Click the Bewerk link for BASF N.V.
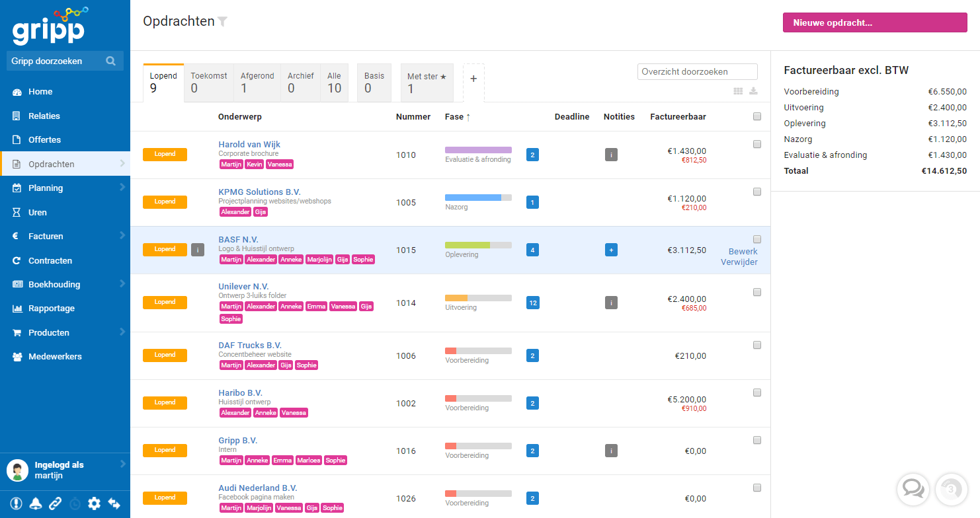 pyautogui.click(x=743, y=252)
